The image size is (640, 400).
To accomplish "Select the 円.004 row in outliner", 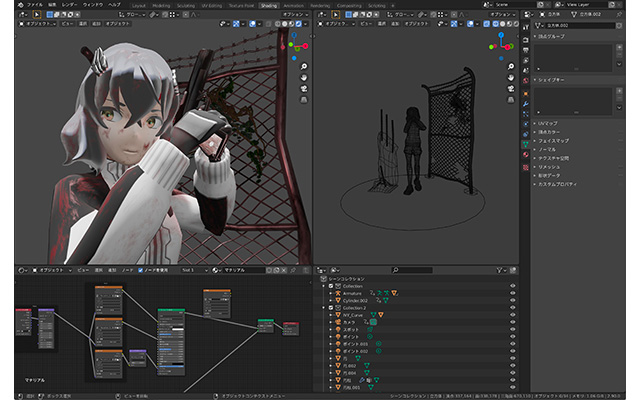I will [x=415, y=373].
